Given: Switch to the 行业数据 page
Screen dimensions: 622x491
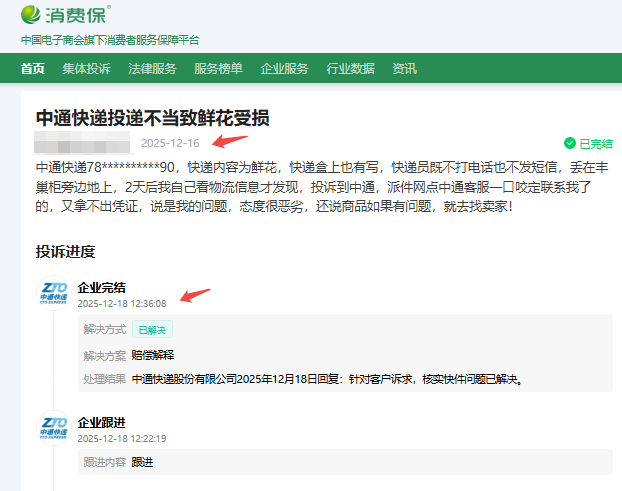Looking at the screenshot, I should point(350,69).
